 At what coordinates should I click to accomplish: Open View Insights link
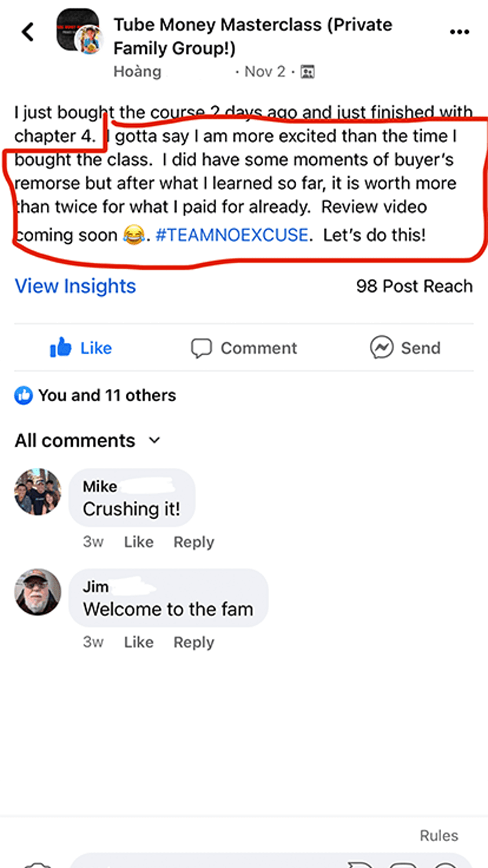75,286
